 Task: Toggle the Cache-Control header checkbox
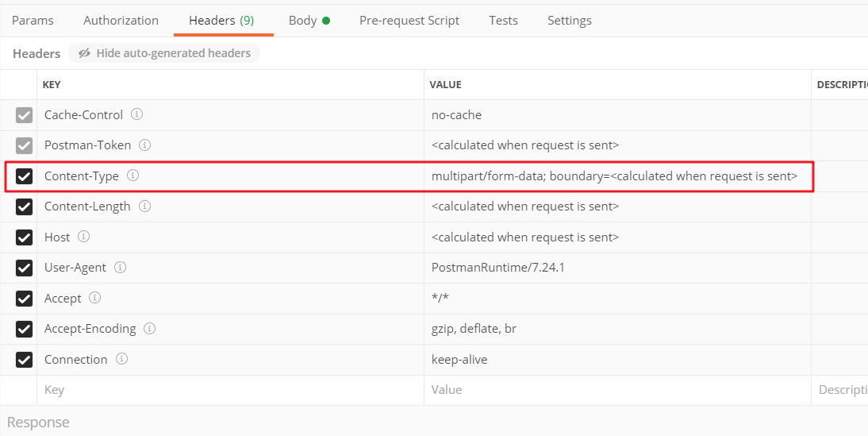point(24,115)
